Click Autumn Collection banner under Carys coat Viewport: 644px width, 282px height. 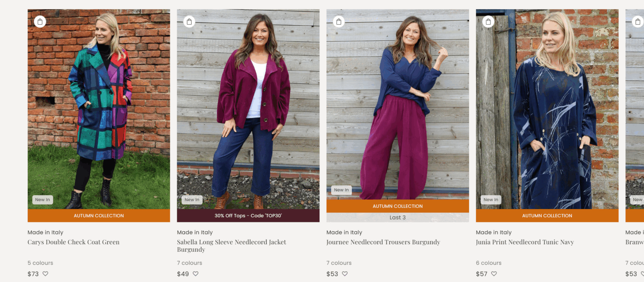[x=99, y=216]
